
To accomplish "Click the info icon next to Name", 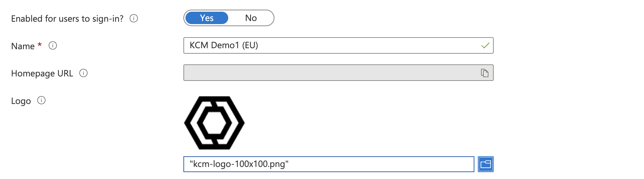I will (x=53, y=45).
